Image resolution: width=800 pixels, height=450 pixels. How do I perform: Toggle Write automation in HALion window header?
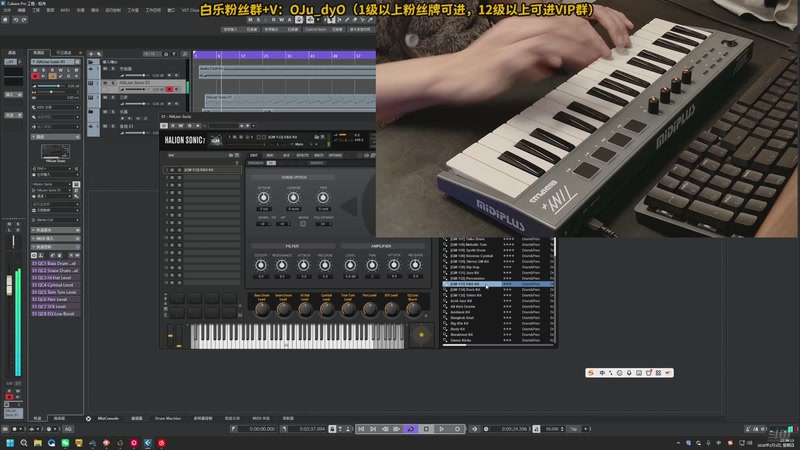(x=181, y=126)
